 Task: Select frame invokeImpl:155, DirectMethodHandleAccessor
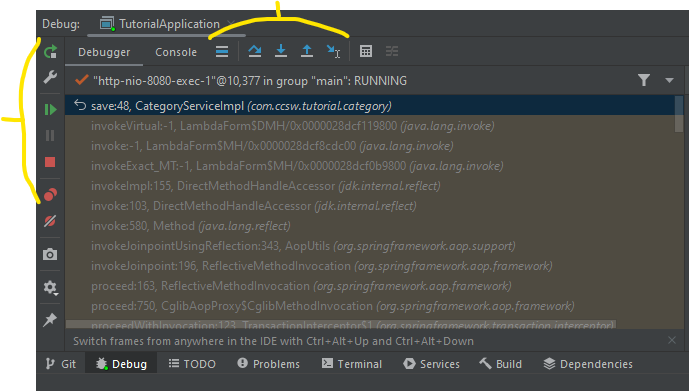point(370,186)
